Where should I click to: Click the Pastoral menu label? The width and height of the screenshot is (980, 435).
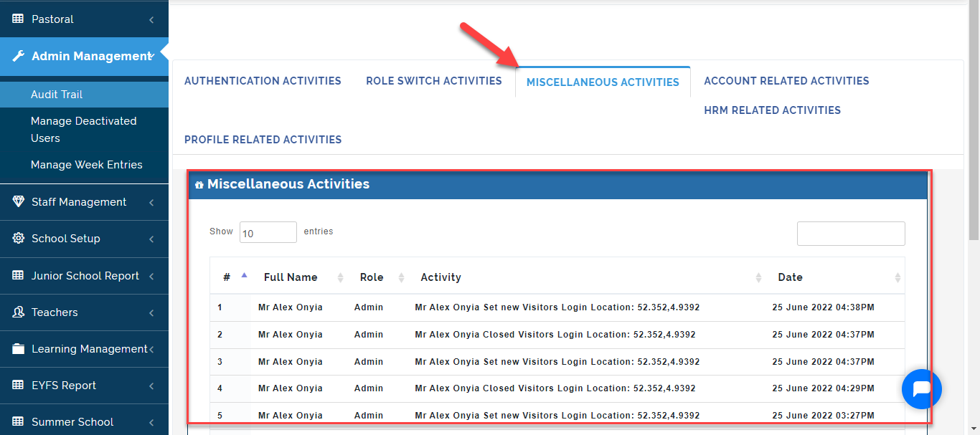[x=52, y=19]
